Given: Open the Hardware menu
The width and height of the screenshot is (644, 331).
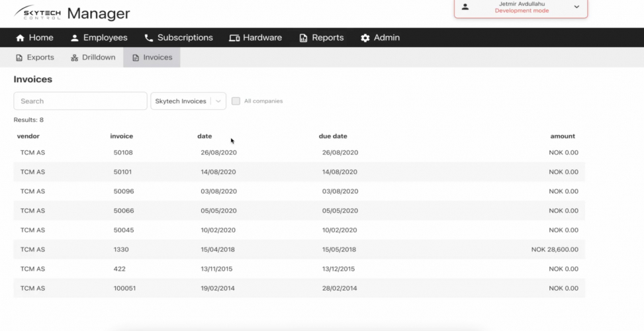Looking at the screenshot, I should 255,38.
